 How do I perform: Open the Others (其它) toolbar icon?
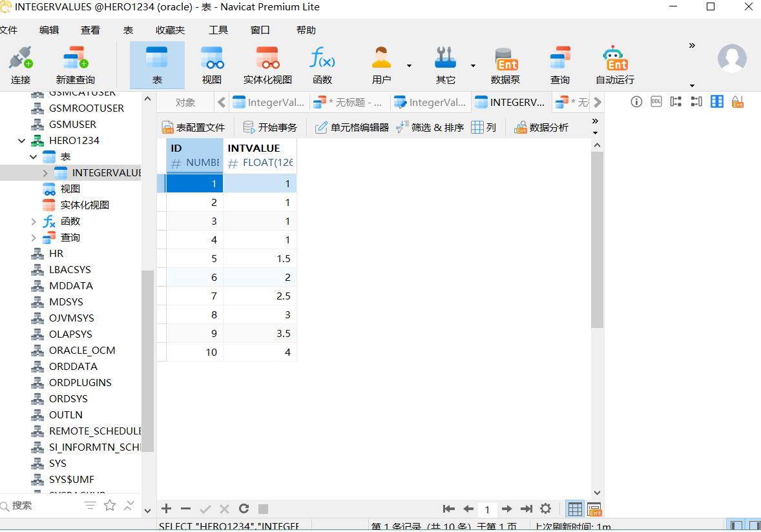tap(445, 65)
